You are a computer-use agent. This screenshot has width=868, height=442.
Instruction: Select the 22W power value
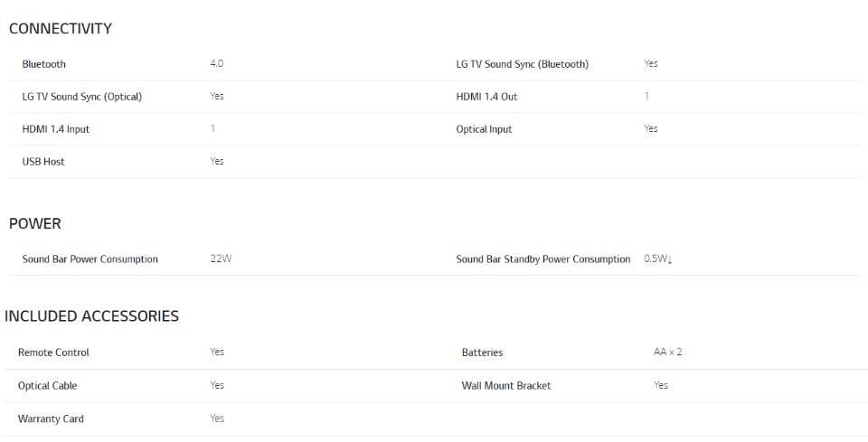pos(221,259)
